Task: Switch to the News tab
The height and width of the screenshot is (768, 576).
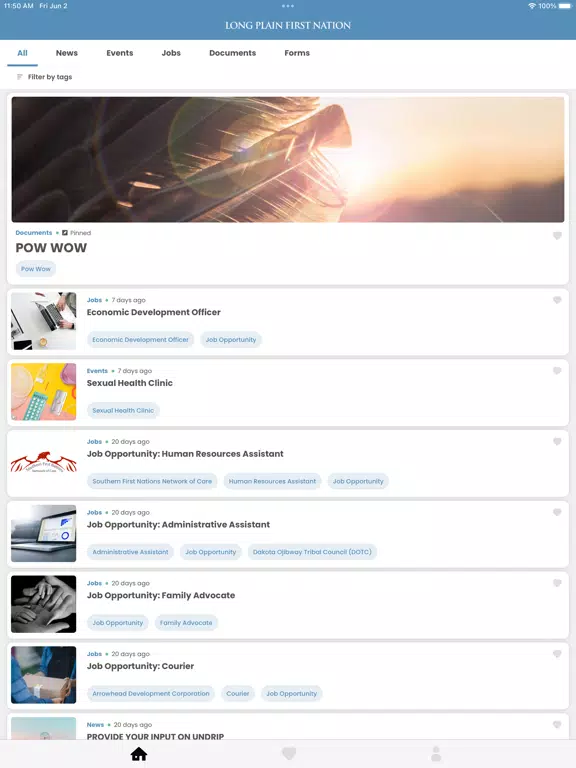Action: pos(67,53)
